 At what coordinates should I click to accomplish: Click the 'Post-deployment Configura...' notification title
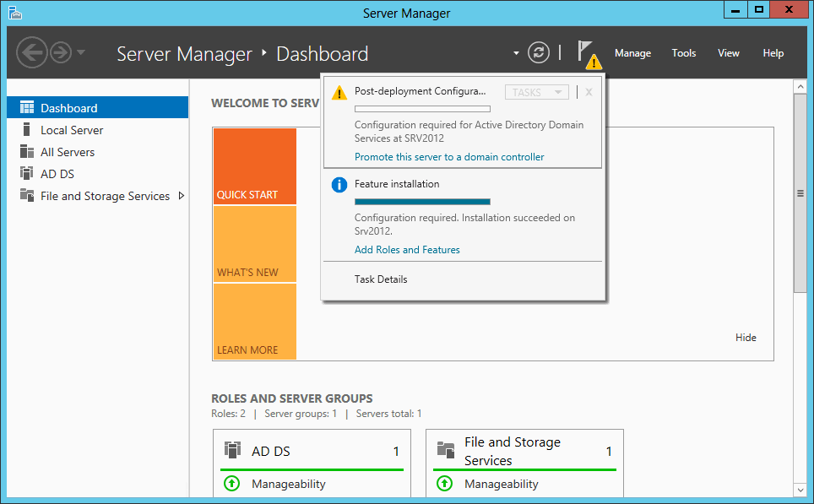pyautogui.click(x=420, y=91)
